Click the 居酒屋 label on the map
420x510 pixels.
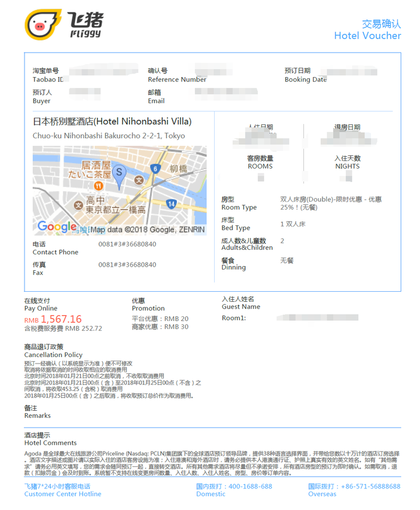pos(96,165)
